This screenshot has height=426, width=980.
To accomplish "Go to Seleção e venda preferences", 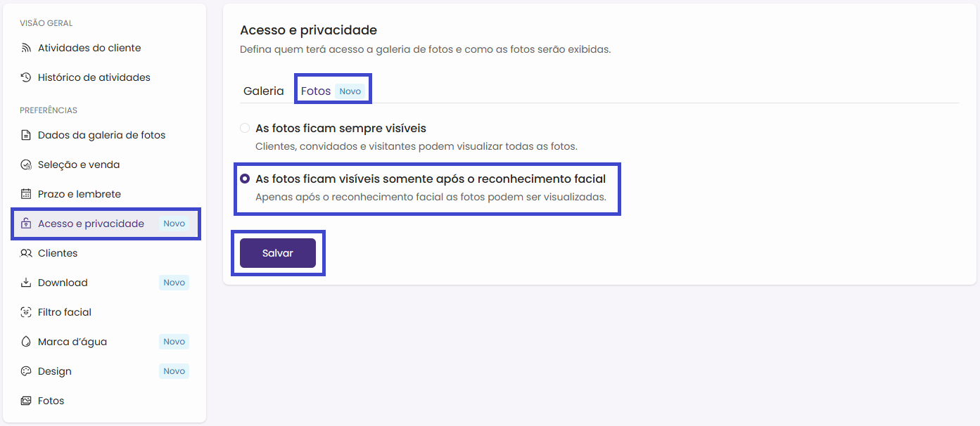I will (79, 164).
